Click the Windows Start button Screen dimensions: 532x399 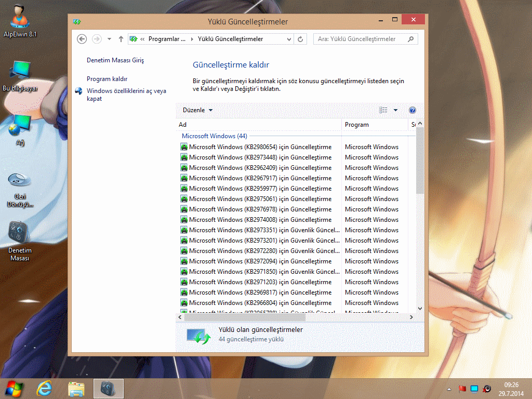[x=14, y=389]
